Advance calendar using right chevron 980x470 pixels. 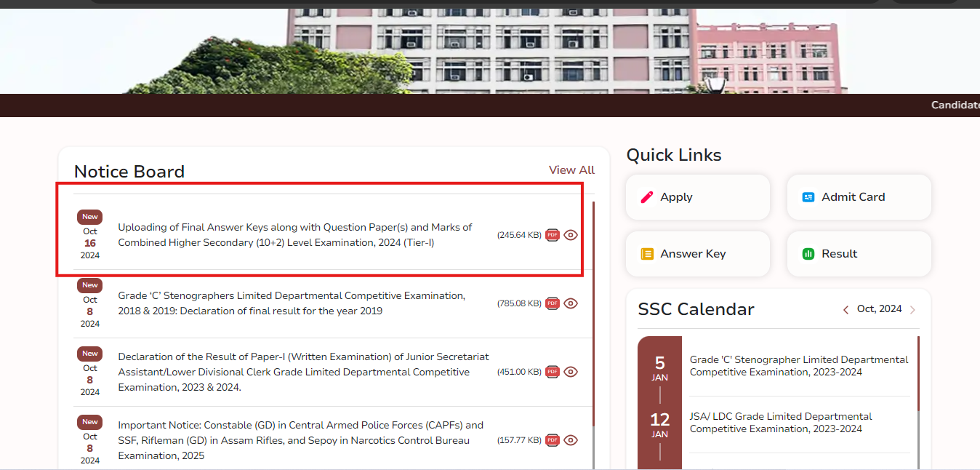click(913, 308)
